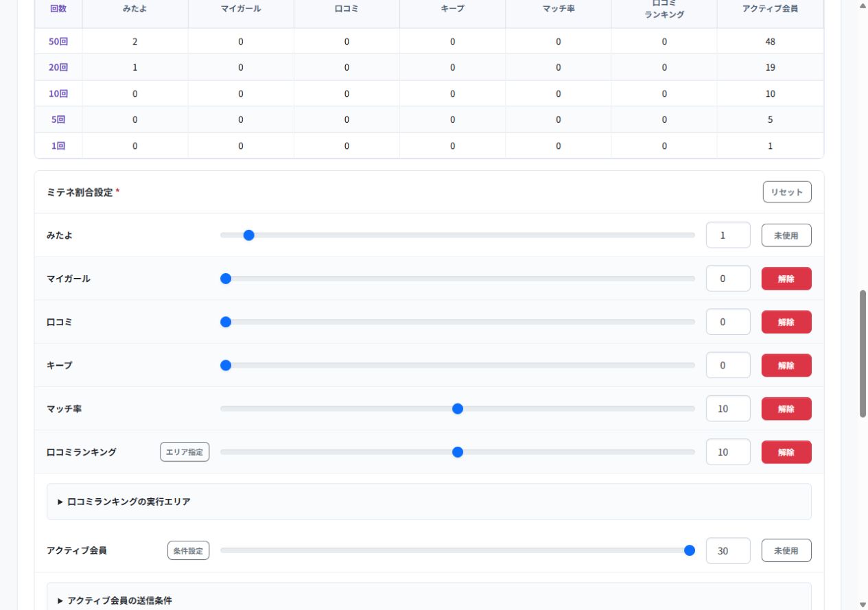
Task: Click the 回数 column header
Action: (x=58, y=9)
